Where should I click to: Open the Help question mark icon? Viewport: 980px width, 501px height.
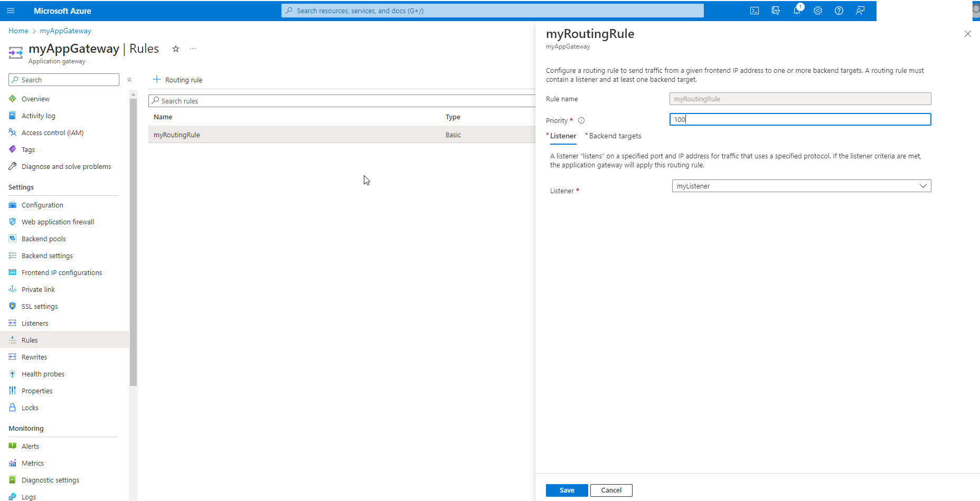(839, 11)
